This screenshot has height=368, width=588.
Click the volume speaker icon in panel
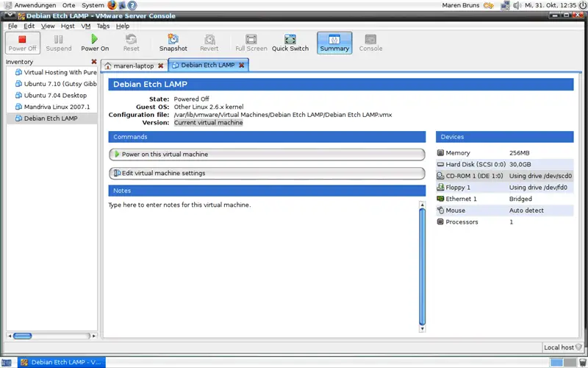pos(517,5)
